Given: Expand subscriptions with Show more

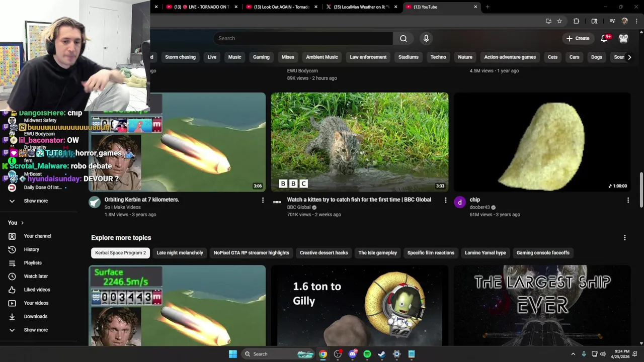Looking at the screenshot, I should tap(36, 201).
